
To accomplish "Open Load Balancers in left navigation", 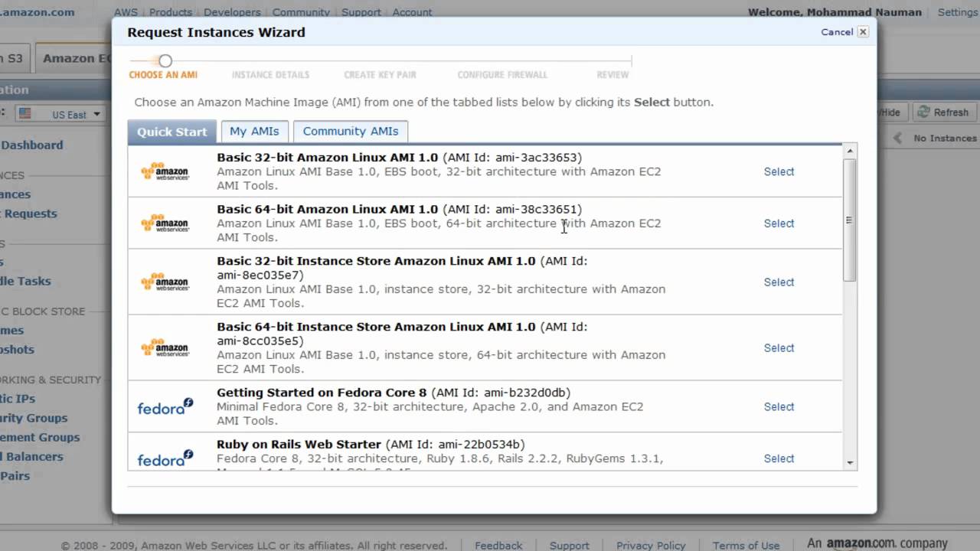I will coord(32,456).
